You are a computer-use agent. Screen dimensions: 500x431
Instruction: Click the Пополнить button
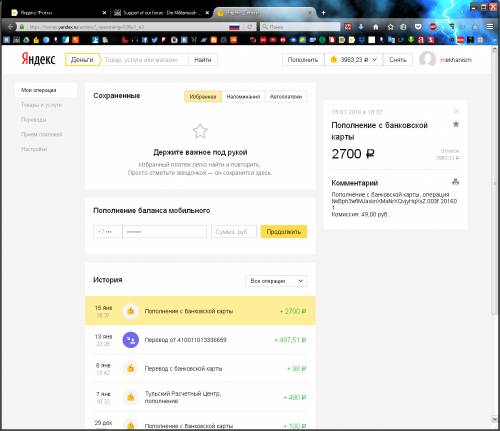pos(303,60)
